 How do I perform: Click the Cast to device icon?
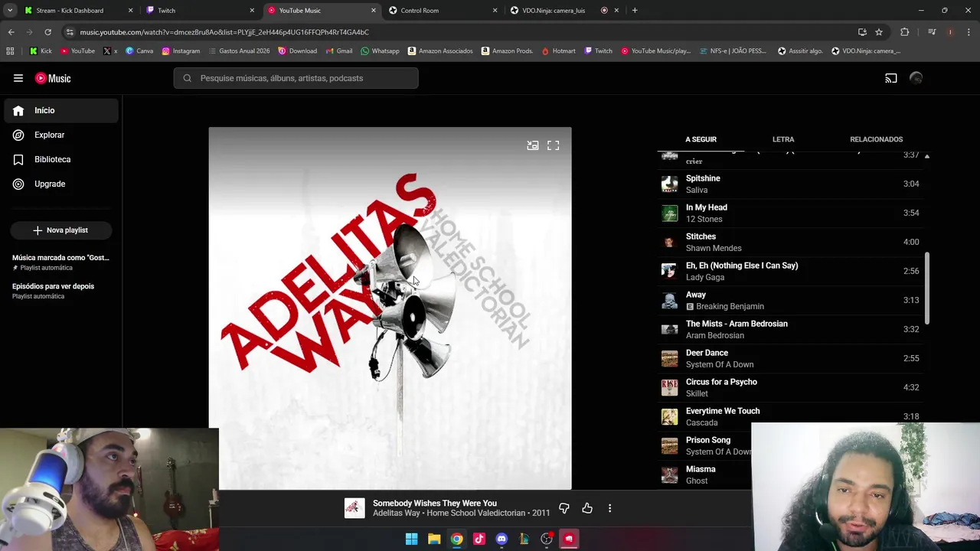891,78
